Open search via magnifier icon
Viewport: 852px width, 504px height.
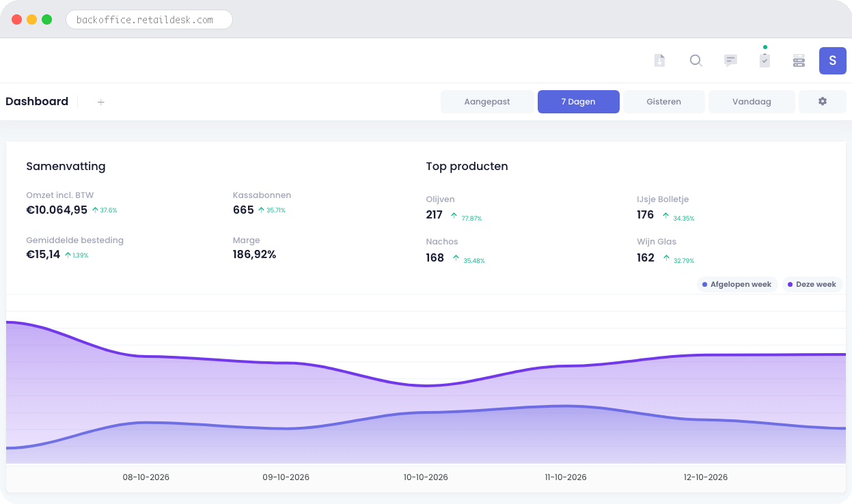(x=696, y=61)
